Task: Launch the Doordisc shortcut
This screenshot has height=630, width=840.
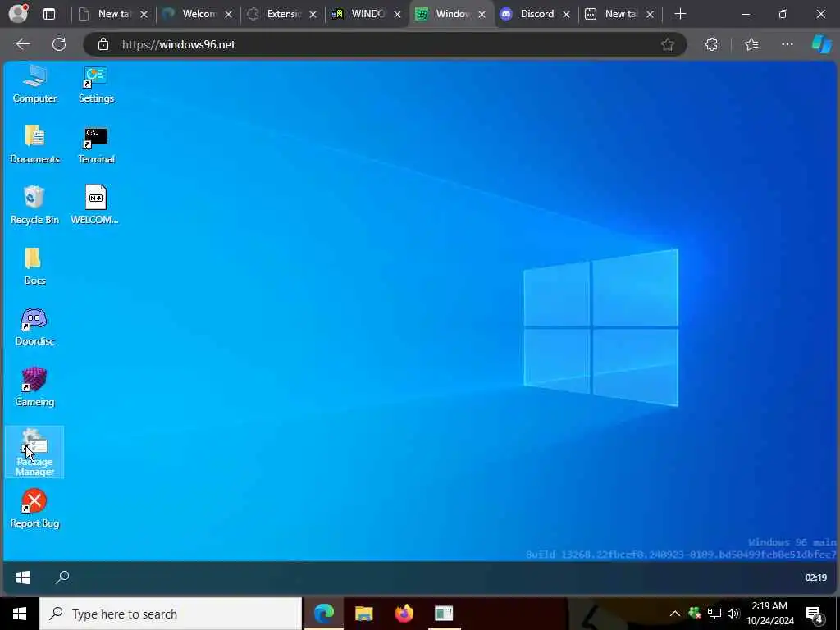Action: click(34, 326)
